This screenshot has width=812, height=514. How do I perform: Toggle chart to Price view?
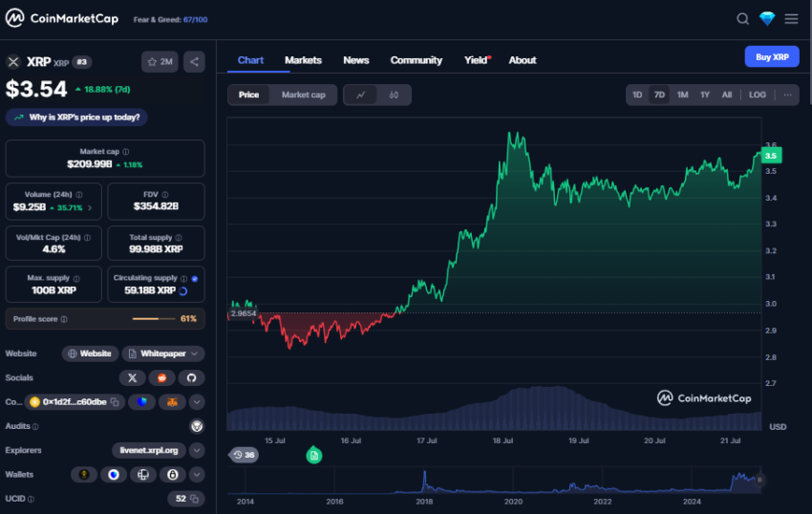click(x=248, y=95)
